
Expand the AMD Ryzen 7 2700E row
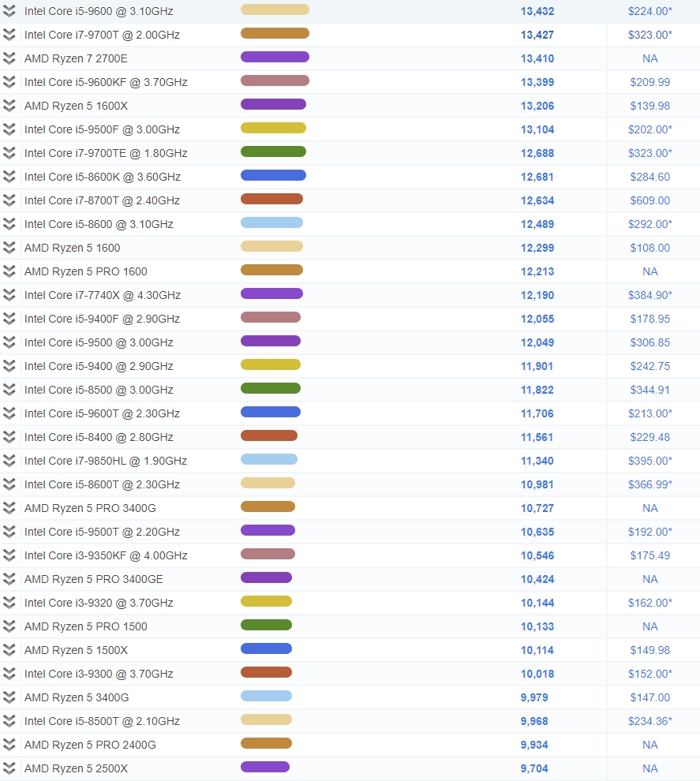(9, 58)
